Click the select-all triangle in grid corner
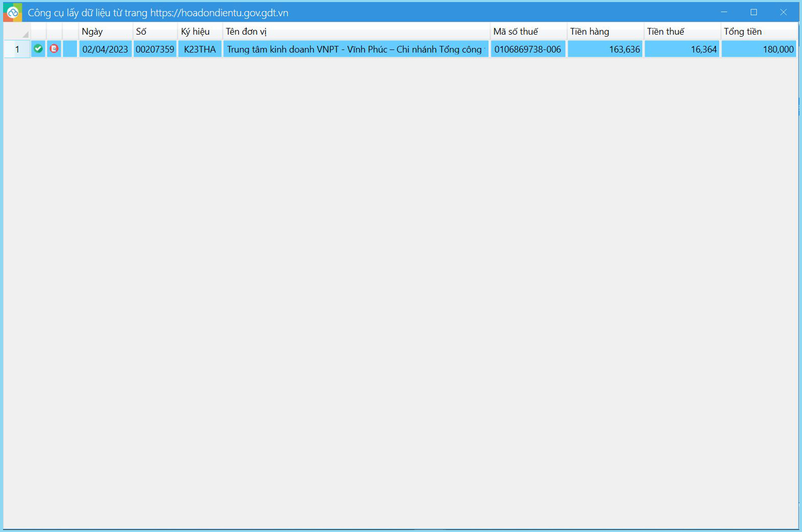This screenshot has width=802, height=532. click(x=25, y=34)
